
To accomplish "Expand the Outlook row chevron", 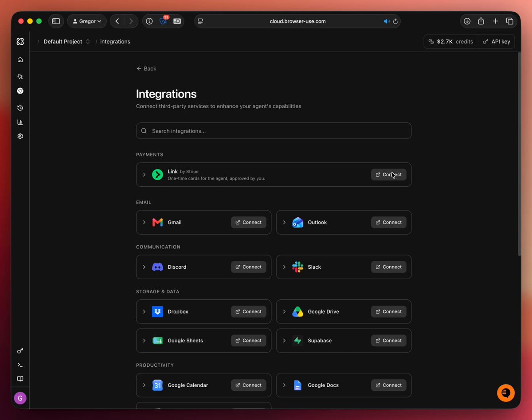I will pos(284,222).
